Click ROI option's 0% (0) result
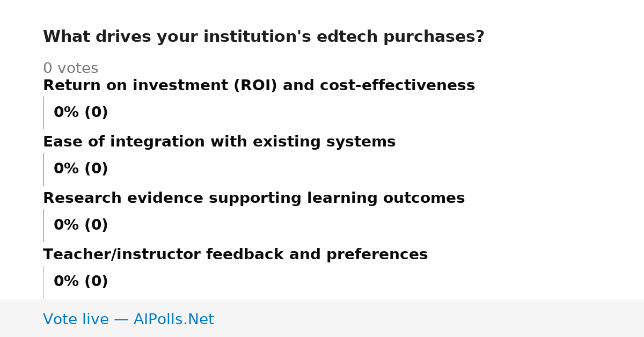The width and height of the screenshot is (644, 337). tap(80, 113)
